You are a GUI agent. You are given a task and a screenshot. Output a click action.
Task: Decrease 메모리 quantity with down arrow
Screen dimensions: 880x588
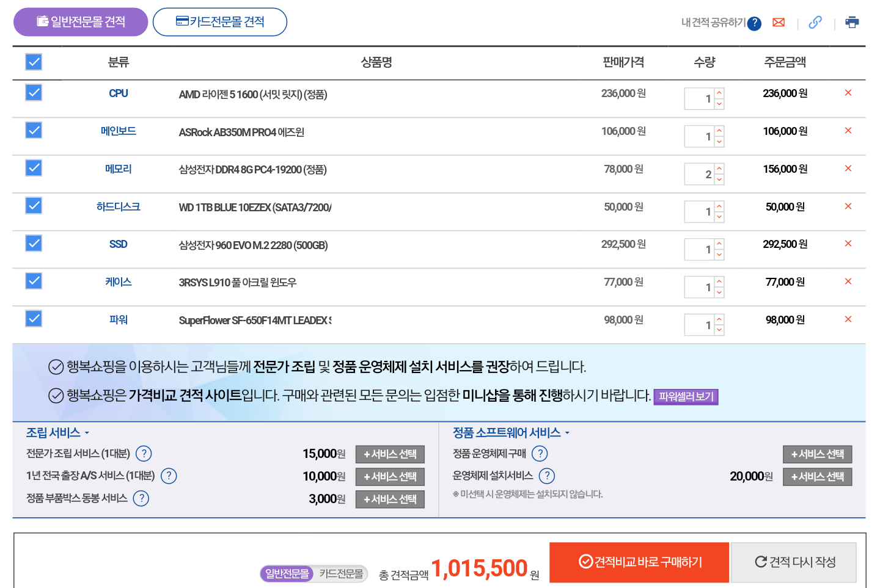point(719,180)
